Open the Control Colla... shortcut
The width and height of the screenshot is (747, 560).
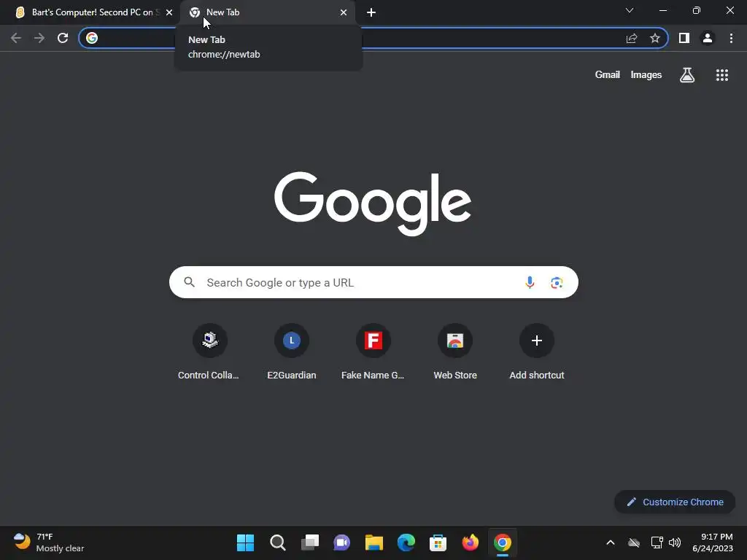coord(209,352)
